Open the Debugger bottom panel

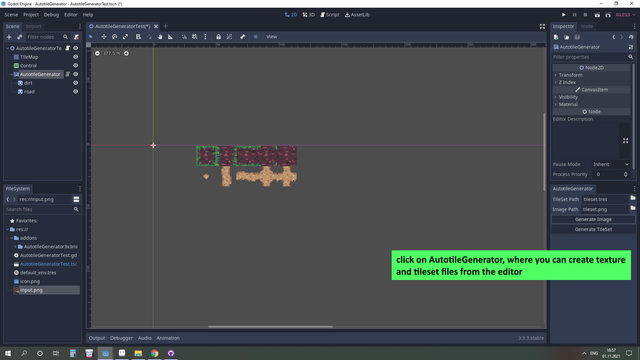click(121, 338)
